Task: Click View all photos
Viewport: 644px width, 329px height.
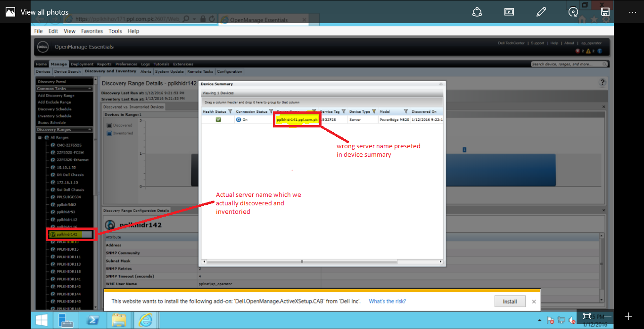Action: 44,12
